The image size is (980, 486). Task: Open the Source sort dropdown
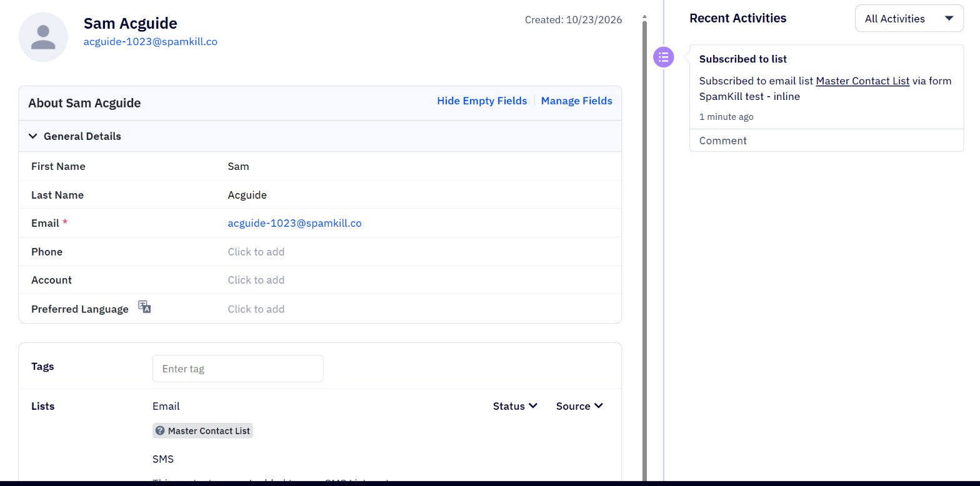click(x=579, y=406)
